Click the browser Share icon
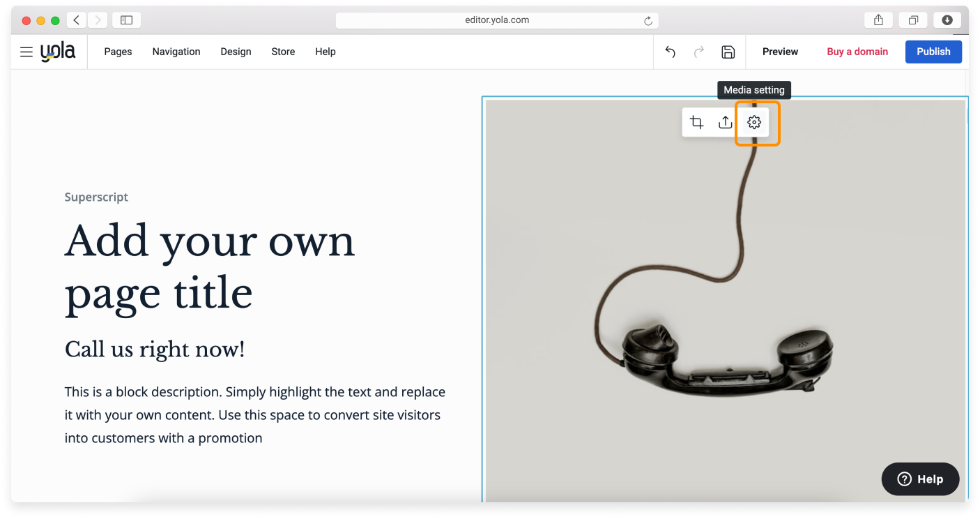 click(878, 20)
